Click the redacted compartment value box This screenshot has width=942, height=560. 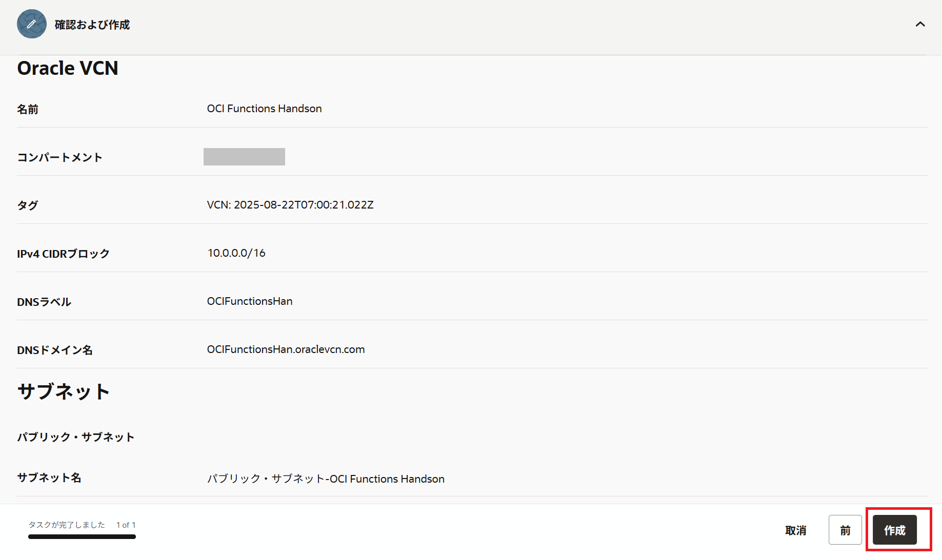244,157
